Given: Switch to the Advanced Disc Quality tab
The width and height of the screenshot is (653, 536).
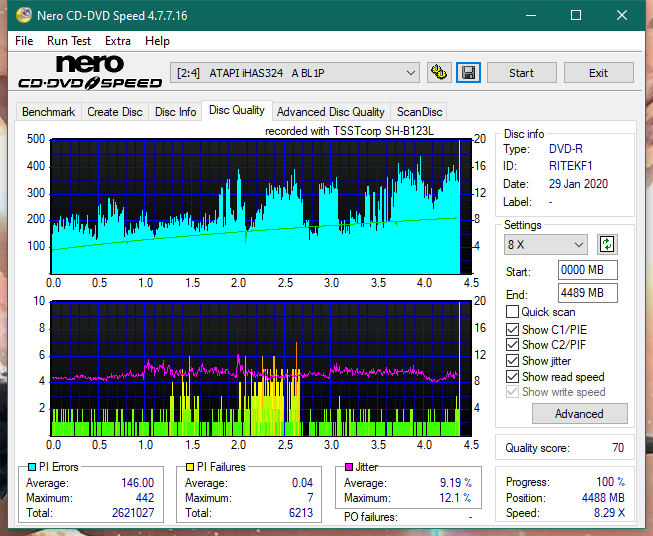Looking at the screenshot, I should [x=331, y=112].
